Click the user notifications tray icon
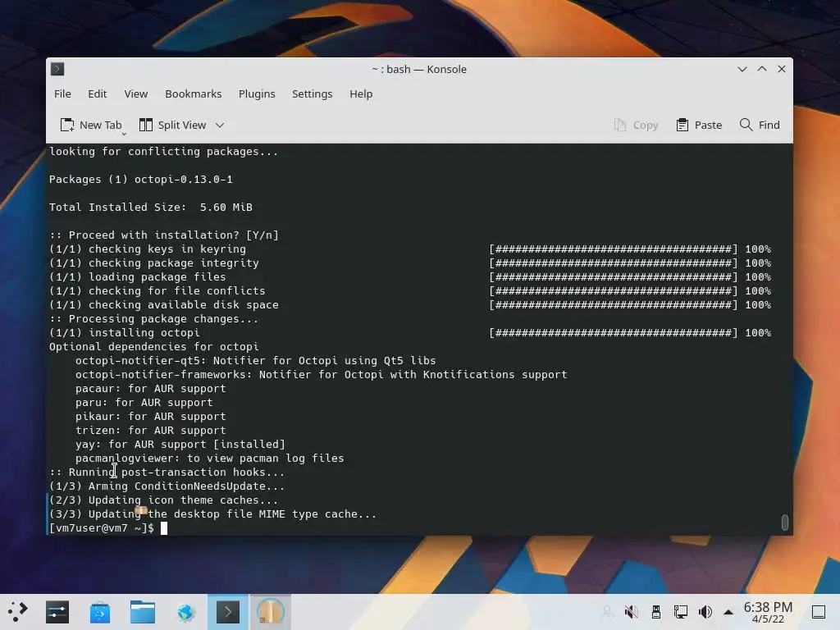Image resolution: width=840 pixels, height=630 pixels. [x=607, y=611]
